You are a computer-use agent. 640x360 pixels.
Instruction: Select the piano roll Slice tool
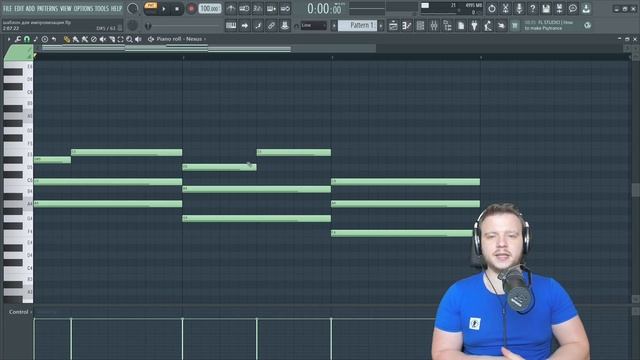click(x=111, y=39)
